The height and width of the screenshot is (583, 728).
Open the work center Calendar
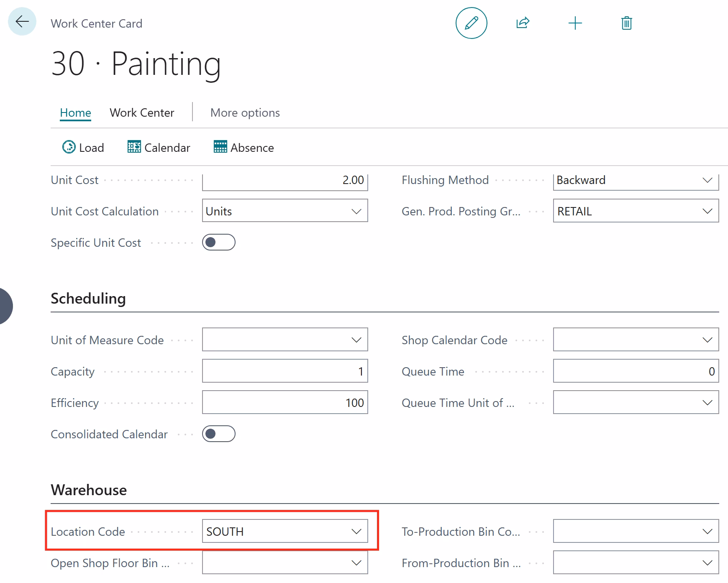tap(159, 148)
